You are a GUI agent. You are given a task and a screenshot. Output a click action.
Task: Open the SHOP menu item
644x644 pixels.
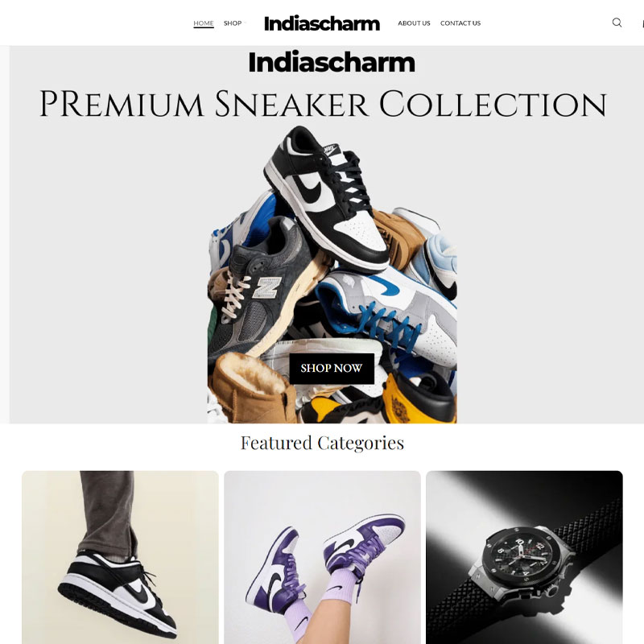click(x=233, y=23)
